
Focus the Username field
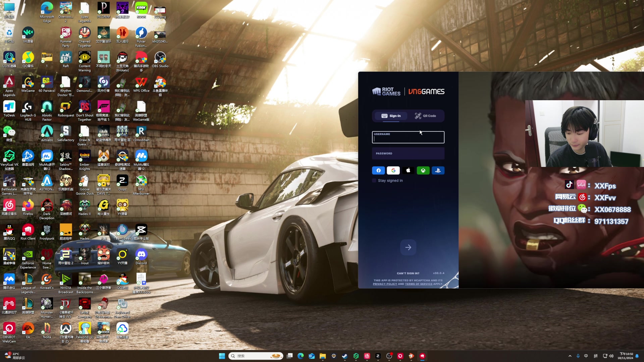click(408, 137)
